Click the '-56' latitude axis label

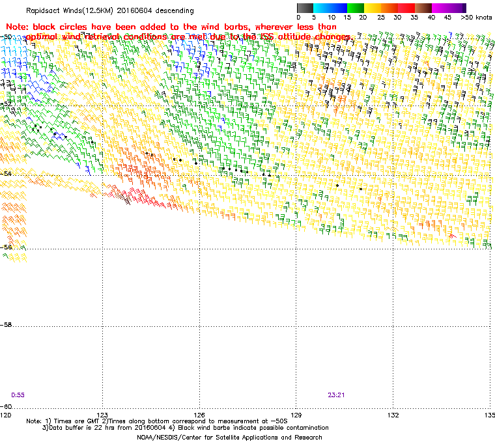point(6,247)
